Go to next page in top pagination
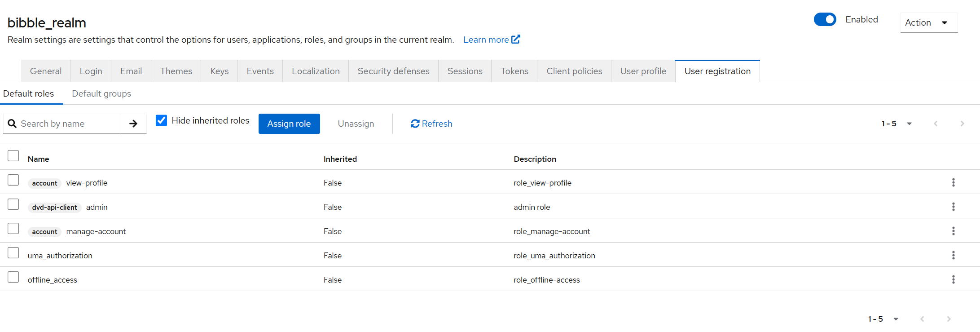Screen dimensions: 980x332 click(962, 124)
